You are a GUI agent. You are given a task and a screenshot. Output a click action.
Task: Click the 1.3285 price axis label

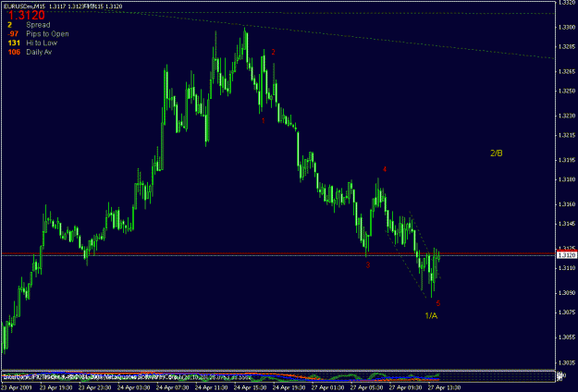pyautogui.click(x=565, y=47)
